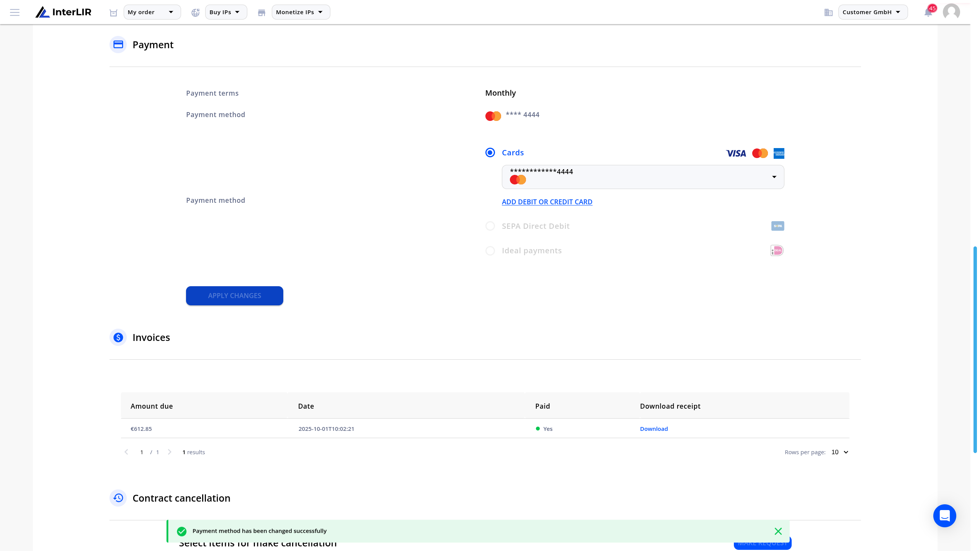Select SEPA Direct Debit radio option

(490, 226)
